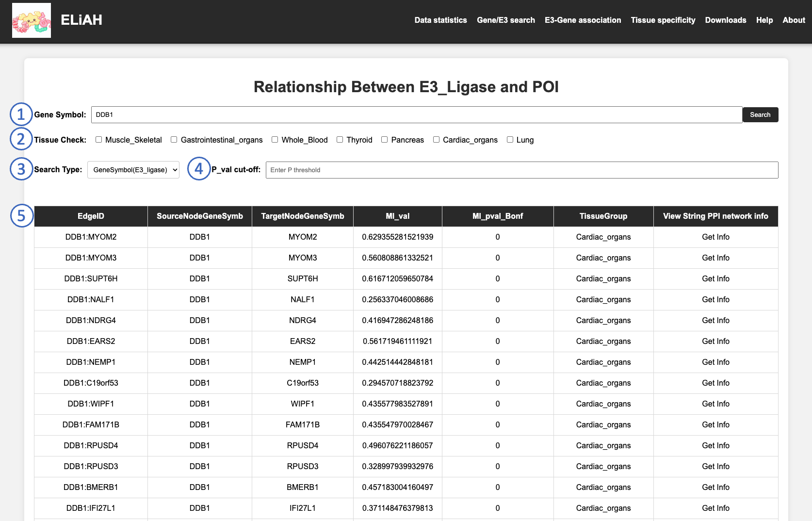Screen dimensions: 812x521
Task: Select MI value 0.629355281521939
Action: tap(398, 237)
